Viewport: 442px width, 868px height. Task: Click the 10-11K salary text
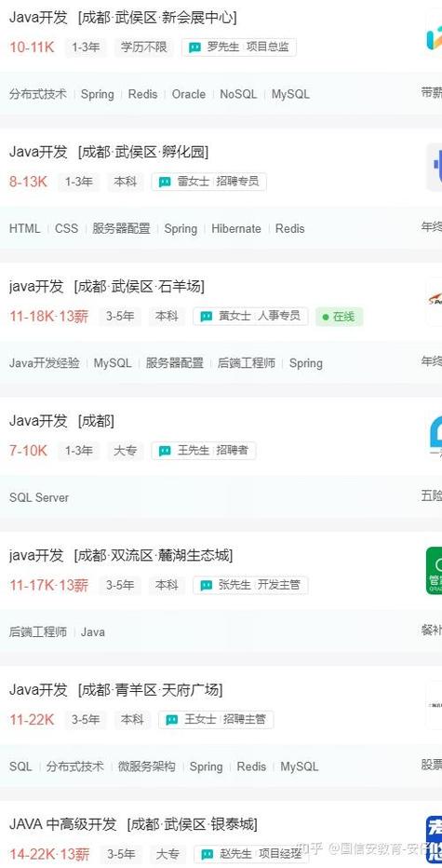32,47
